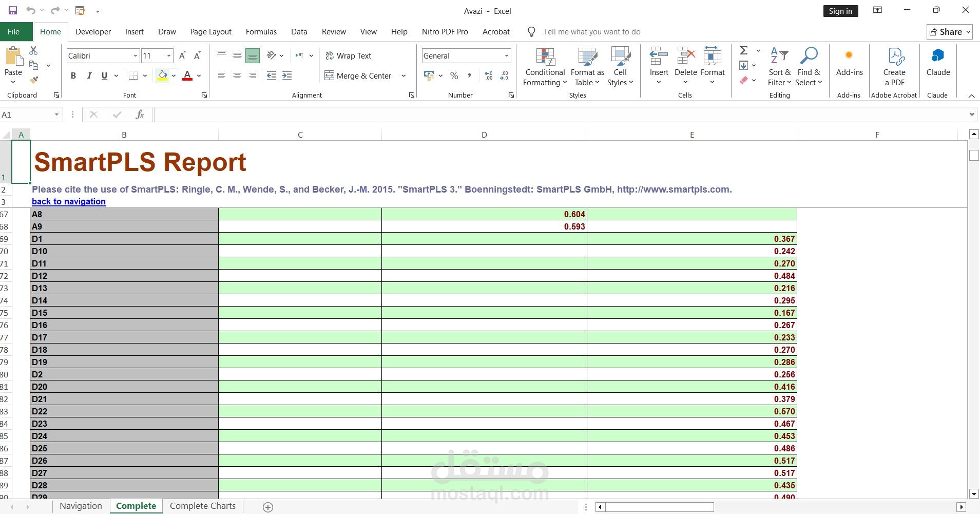Viewport: 980px width, 514px height.
Task: Open the Insert Function fx button
Action: coord(140,115)
